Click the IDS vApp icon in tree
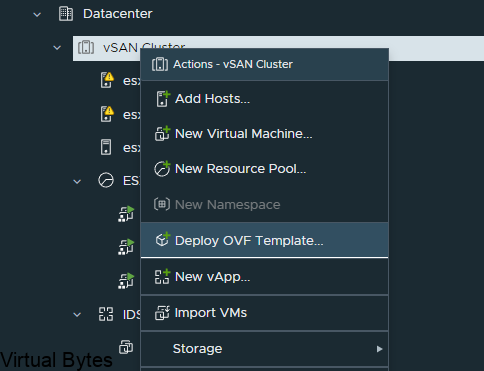Screen dimensions: 484x371 pos(106,314)
